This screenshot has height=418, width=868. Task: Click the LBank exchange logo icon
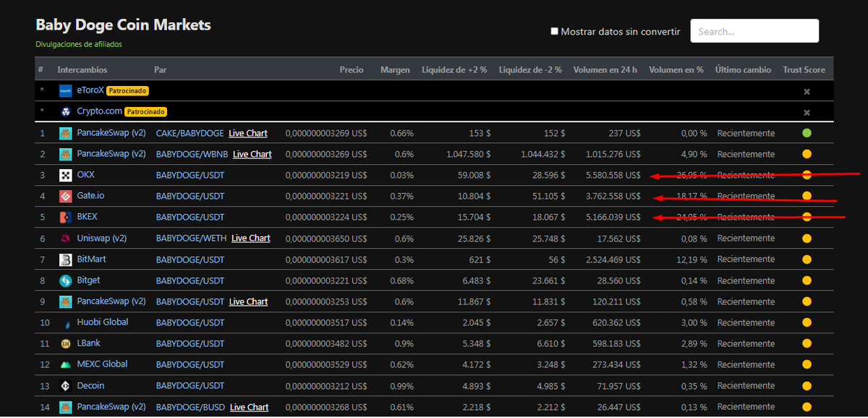(x=66, y=344)
